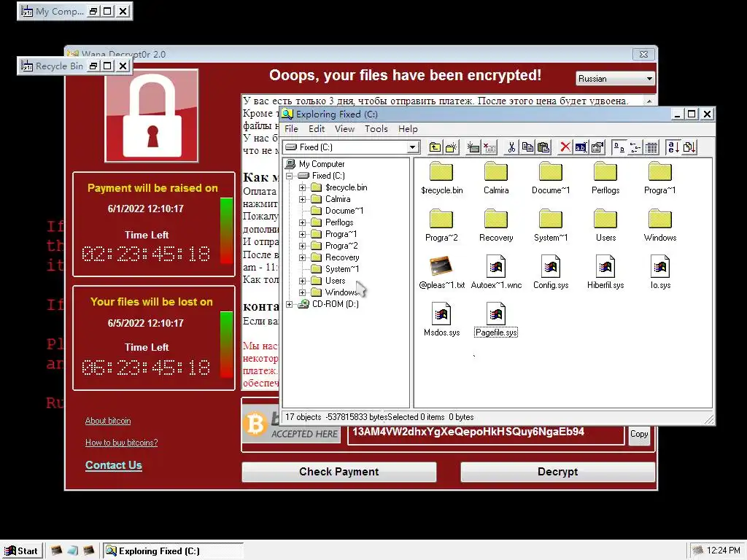Click the Properties toolbar icon
The height and width of the screenshot is (560, 747).
click(597, 147)
